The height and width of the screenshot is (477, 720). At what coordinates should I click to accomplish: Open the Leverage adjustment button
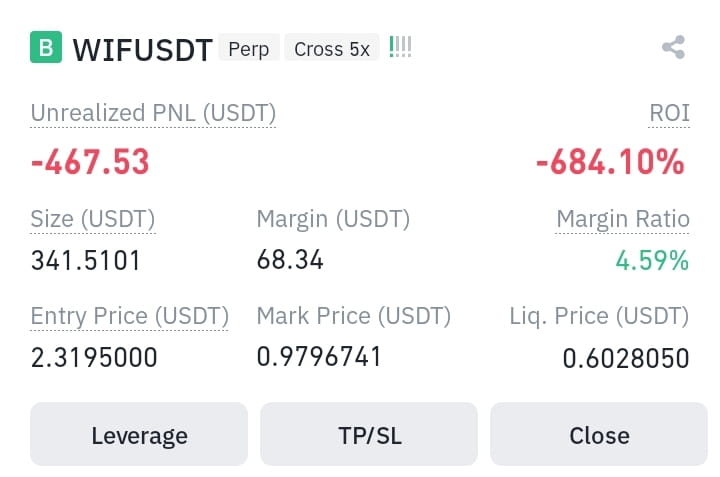(x=139, y=434)
